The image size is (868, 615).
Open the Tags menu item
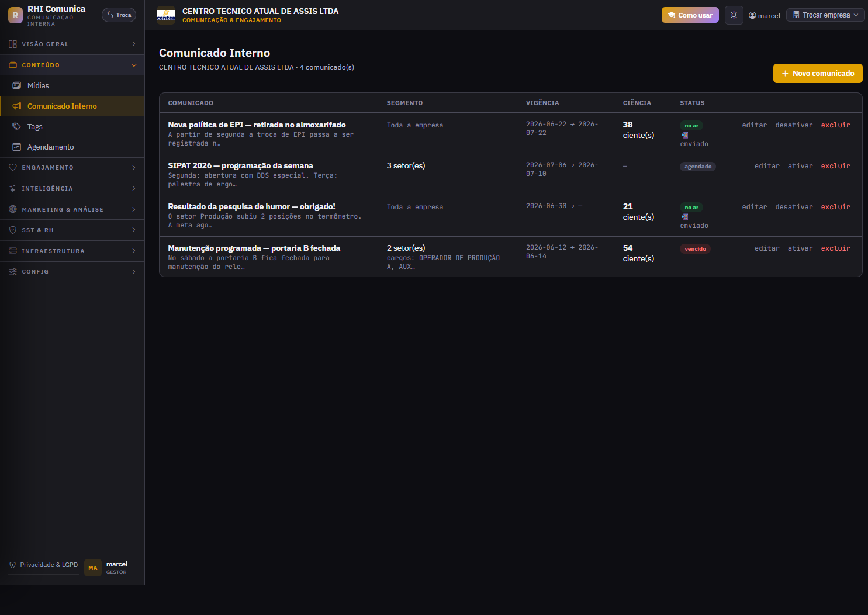point(72,126)
